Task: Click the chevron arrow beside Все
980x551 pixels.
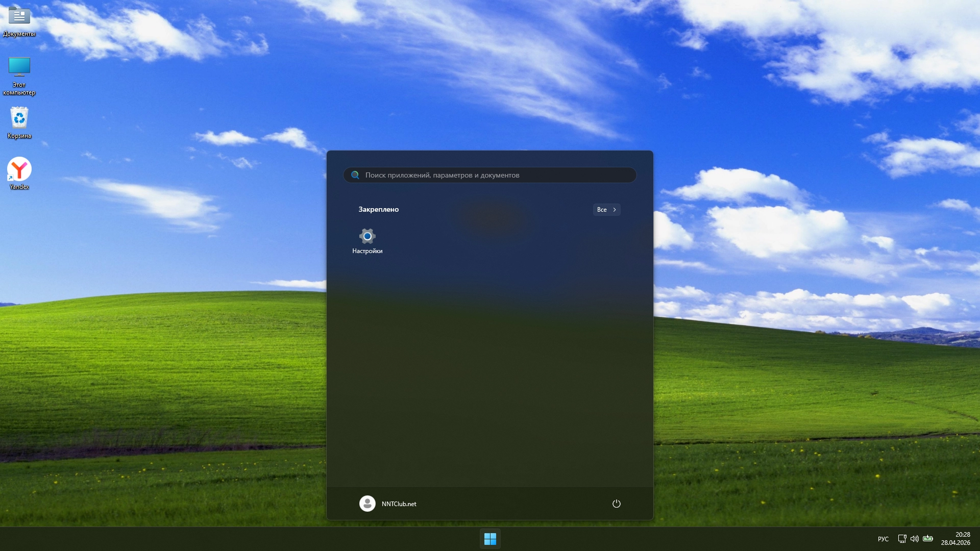Action: click(x=615, y=210)
